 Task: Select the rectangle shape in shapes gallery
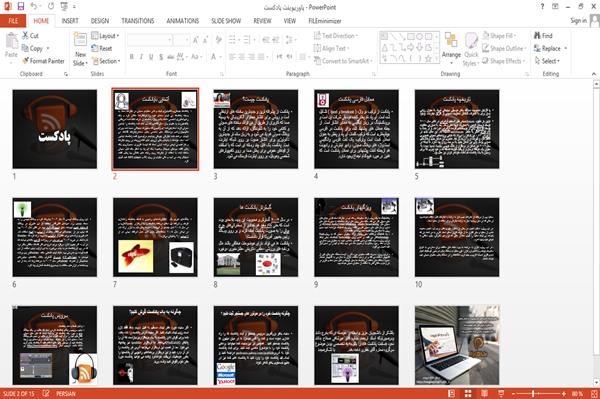pos(411,37)
